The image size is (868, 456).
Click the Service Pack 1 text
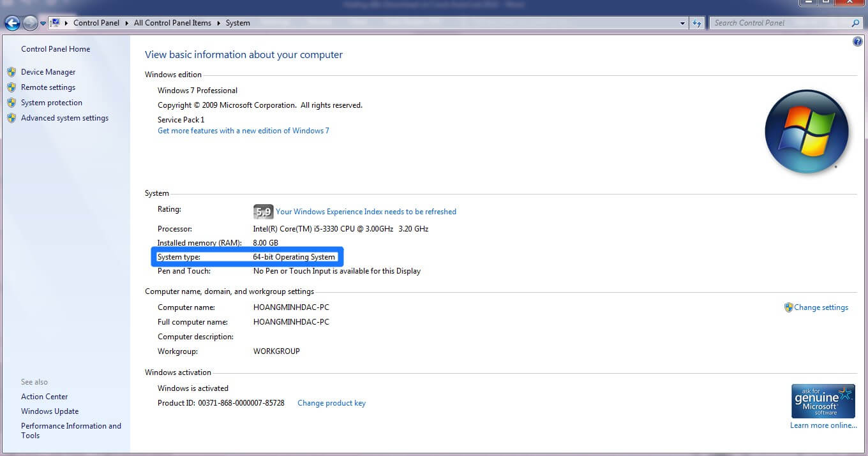(x=181, y=120)
